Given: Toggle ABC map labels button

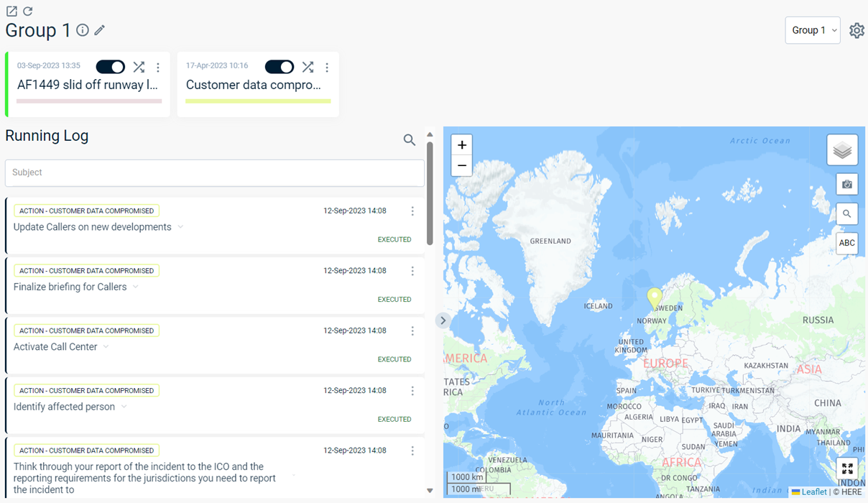Looking at the screenshot, I should (x=847, y=243).
